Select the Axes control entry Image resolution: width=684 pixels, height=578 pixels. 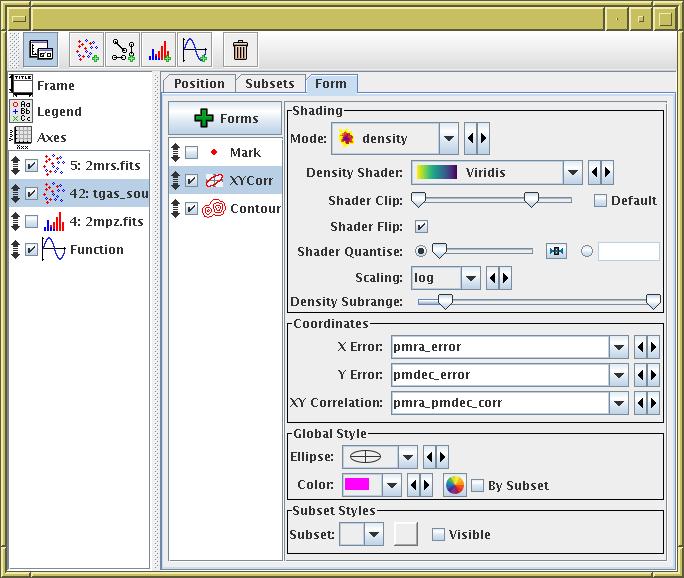[x=53, y=137]
